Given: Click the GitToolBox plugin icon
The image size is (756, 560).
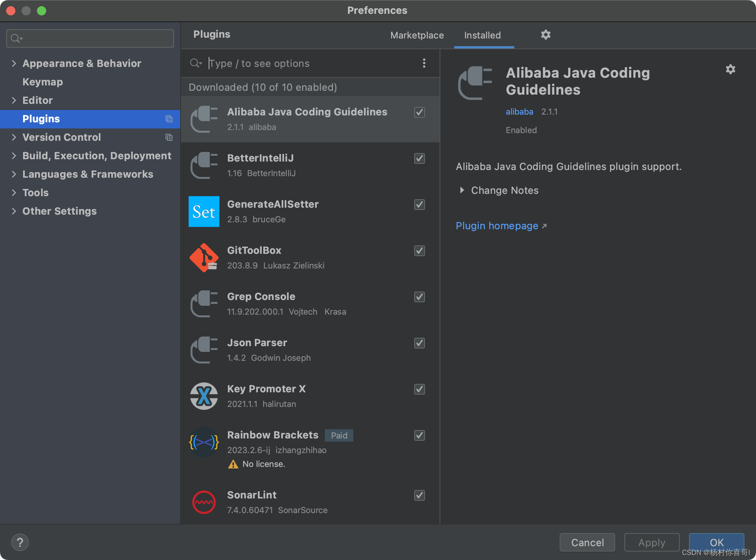Looking at the screenshot, I should pos(204,258).
